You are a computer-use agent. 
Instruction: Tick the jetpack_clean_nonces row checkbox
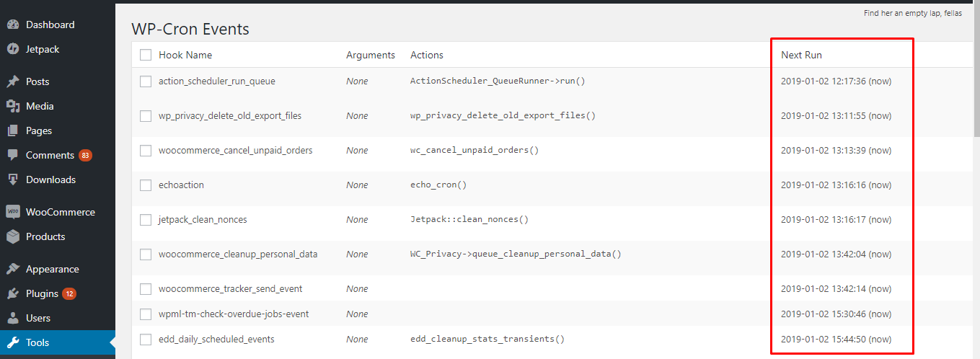(x=146, y=220)
